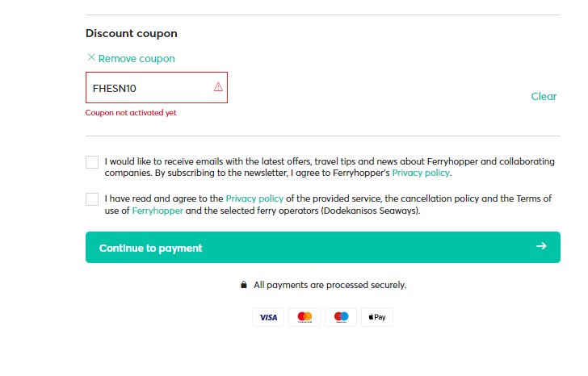Click the Coupon not activated yet error message
This screenshot has width=588, height=376.
(131, 113)
